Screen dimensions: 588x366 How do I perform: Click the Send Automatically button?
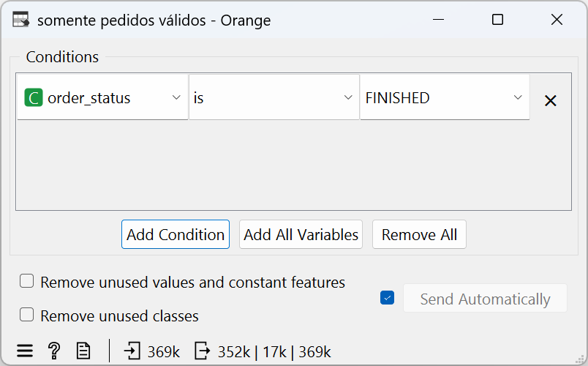[x=485, y=299]
